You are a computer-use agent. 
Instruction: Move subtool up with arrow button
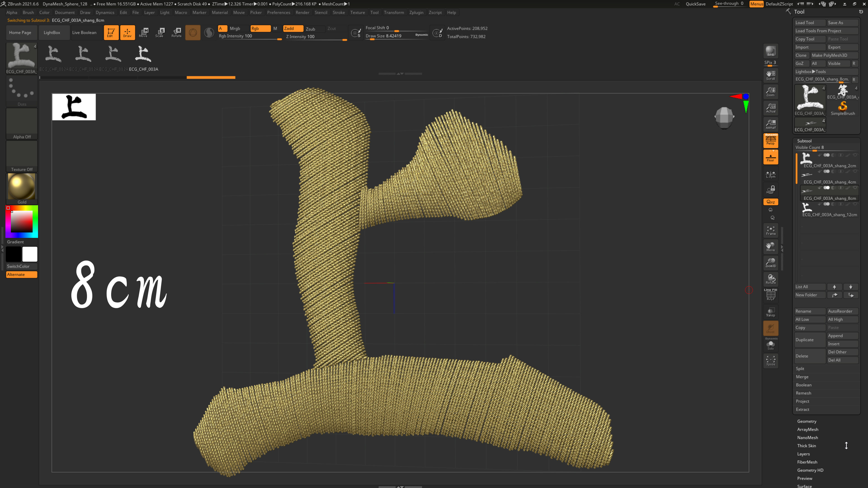click(834, 287)
